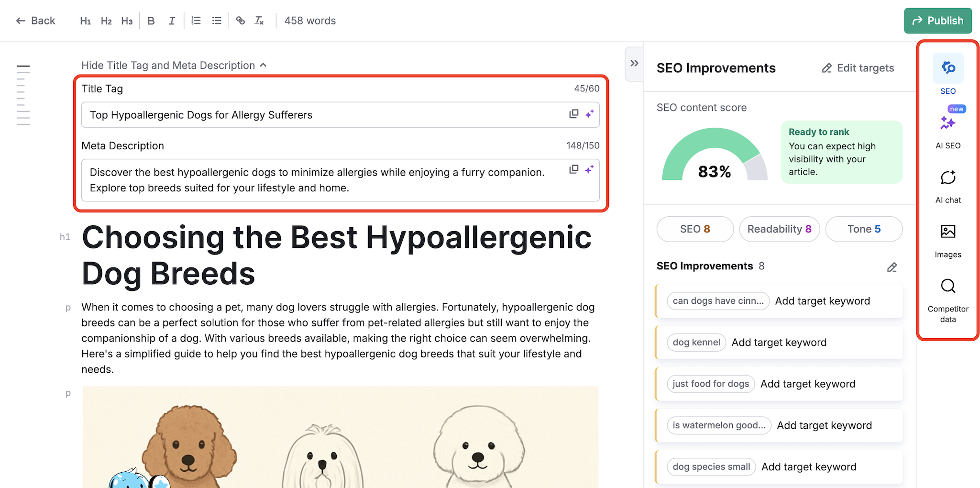This screenshot has height=488, width=980.
Task: Toggle bold formatting
Action: tap(151, 21)
